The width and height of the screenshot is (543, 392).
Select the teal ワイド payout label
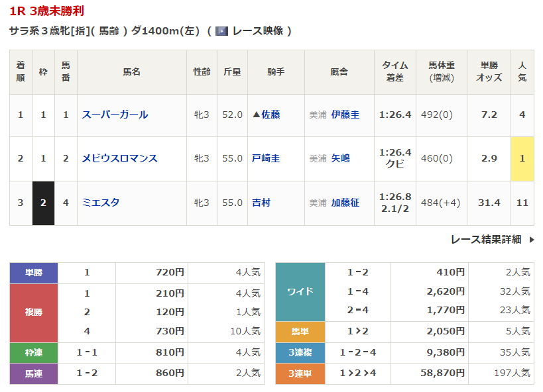pos(300,291)
